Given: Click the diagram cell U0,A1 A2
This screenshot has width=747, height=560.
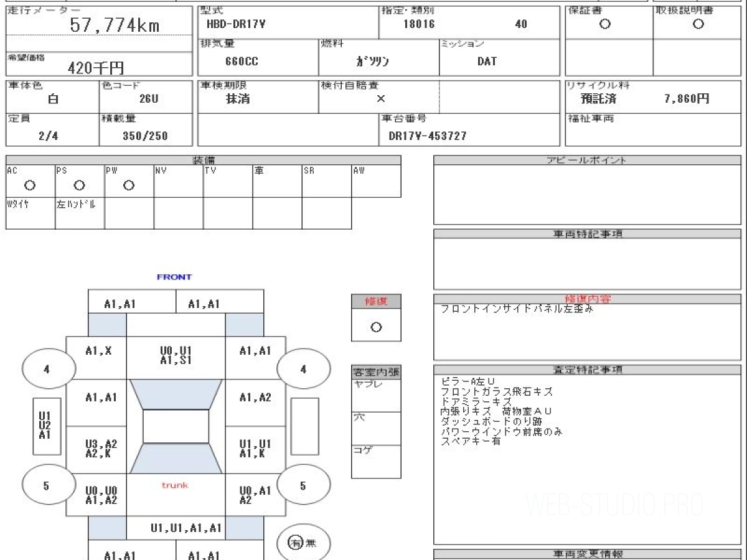Looking at the screenshot, I should pyautogui.click(x=255, y=495).
